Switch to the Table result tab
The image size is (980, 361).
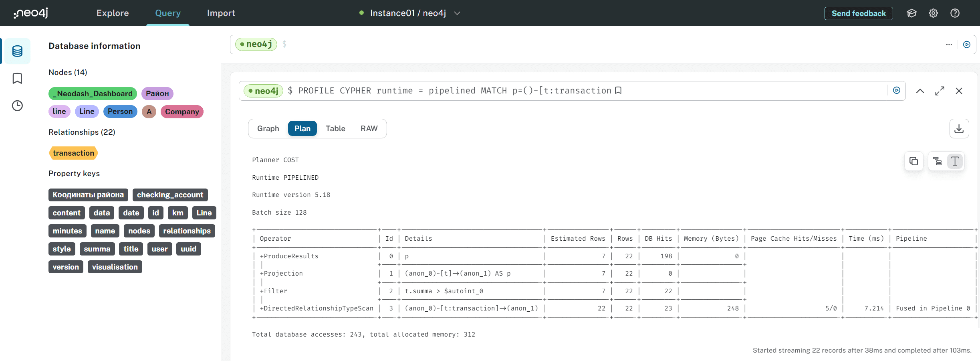click(335, 129)
